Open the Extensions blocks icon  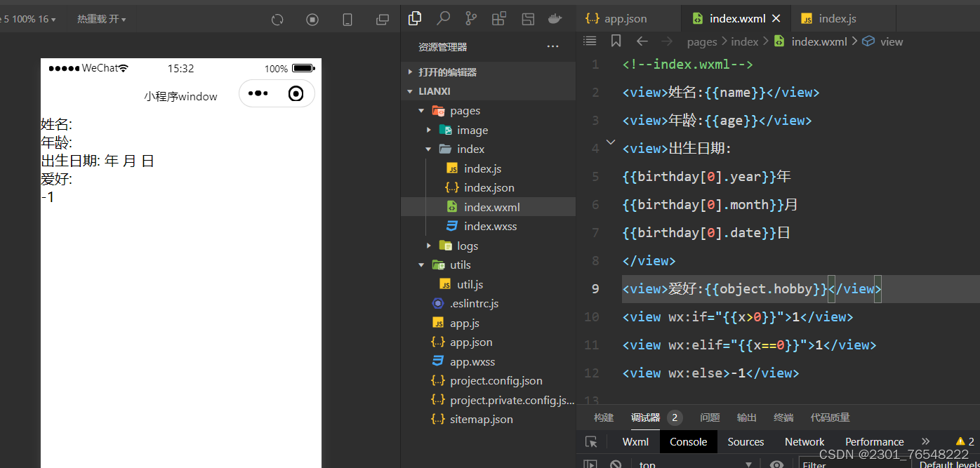point(499,18)
